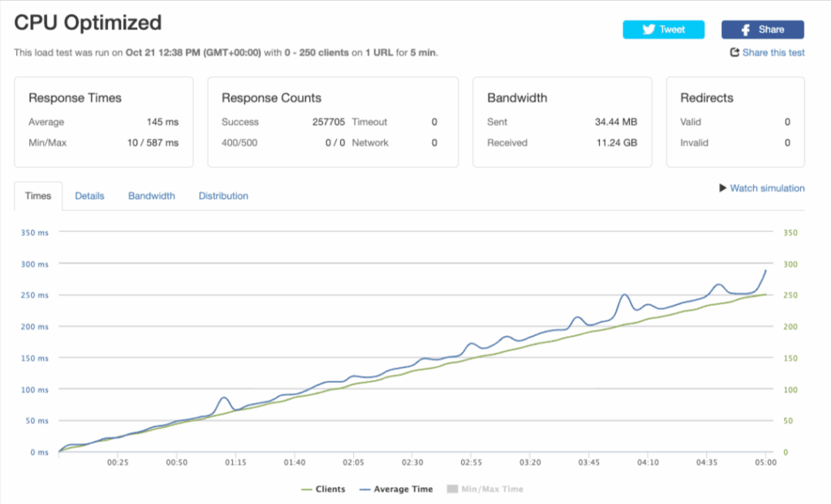Click the green Clients legend line swatch
The width and height of the screenshot is (831, 504).
point(307,489)
